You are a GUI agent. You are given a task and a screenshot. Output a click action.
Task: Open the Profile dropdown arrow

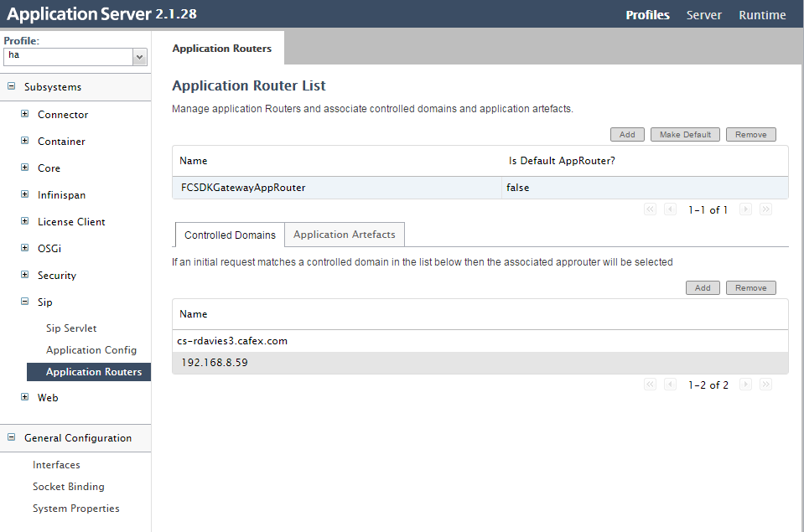point(139,57)
